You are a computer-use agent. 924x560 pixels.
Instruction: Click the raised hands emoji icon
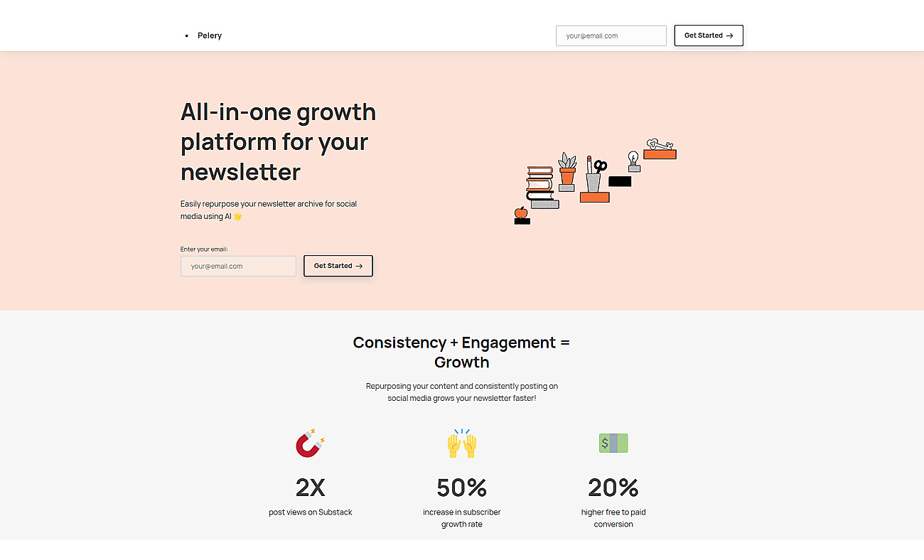(x=462, y=443)
